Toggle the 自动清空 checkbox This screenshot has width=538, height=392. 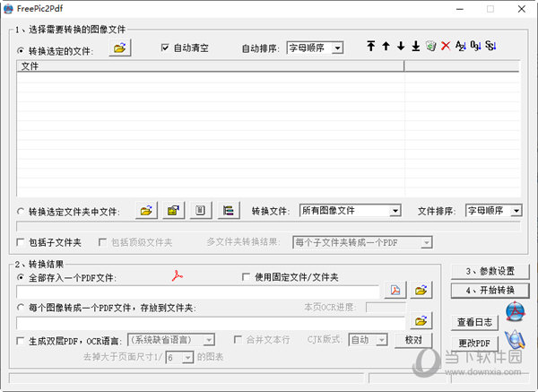pos(185,48)
